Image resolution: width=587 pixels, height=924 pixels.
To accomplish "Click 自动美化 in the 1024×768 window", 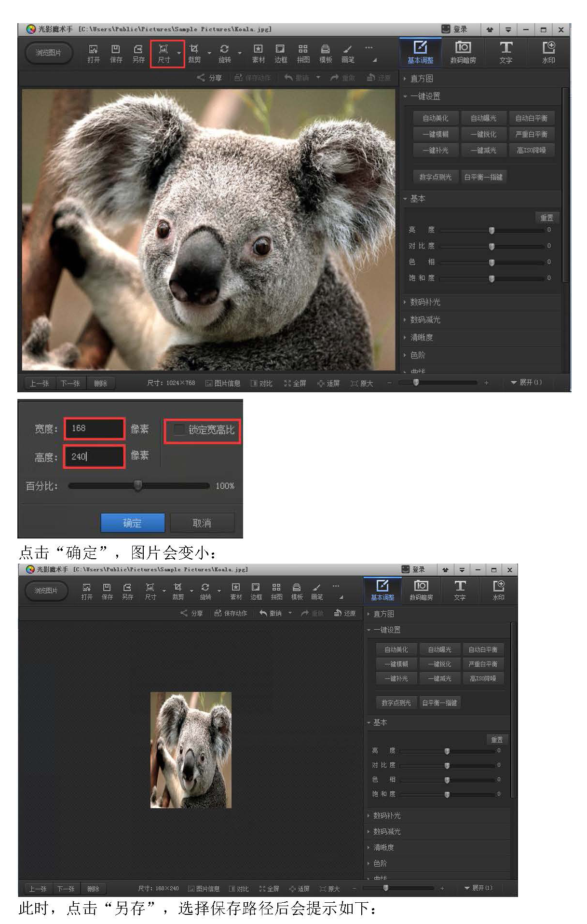I will pyautogui.click(x=435, y=118).
